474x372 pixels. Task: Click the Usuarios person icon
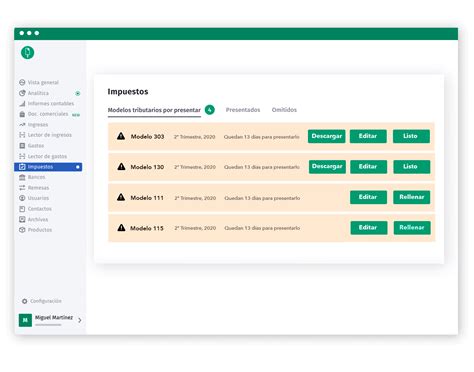coord(22,198)
